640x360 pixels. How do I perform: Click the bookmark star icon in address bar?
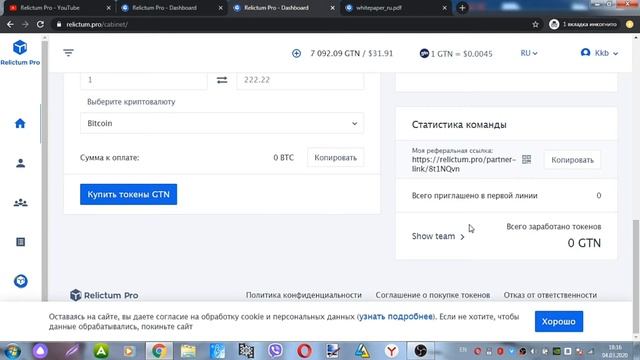(536, 24)
